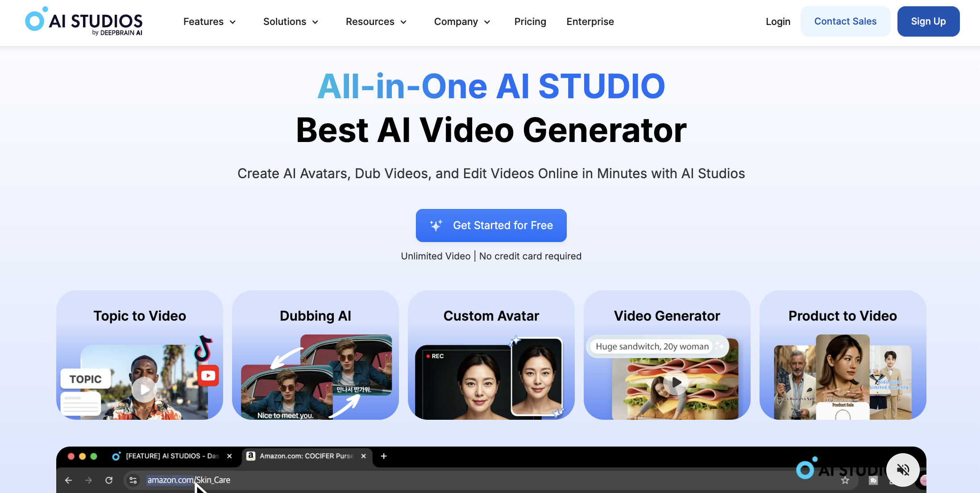The height and width of the screenshot is (493, 980).
Task: Play the Video Generator preview
Action: pyautogui.click(x=675, y=382)
